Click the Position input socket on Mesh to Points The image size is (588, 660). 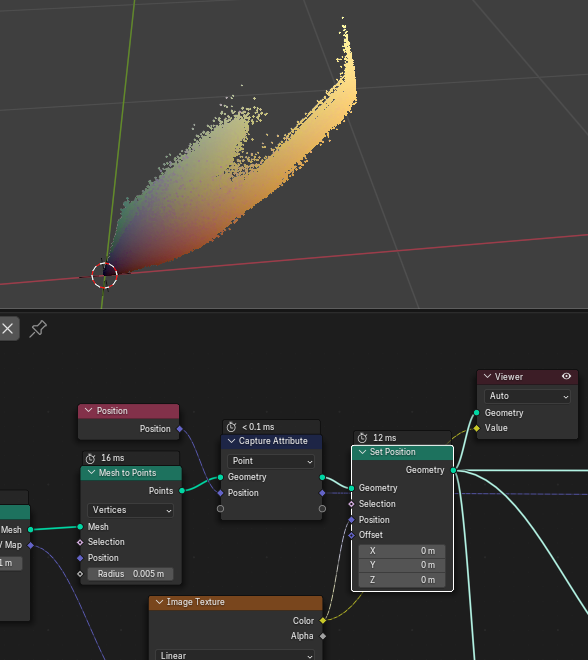[80, 558]
